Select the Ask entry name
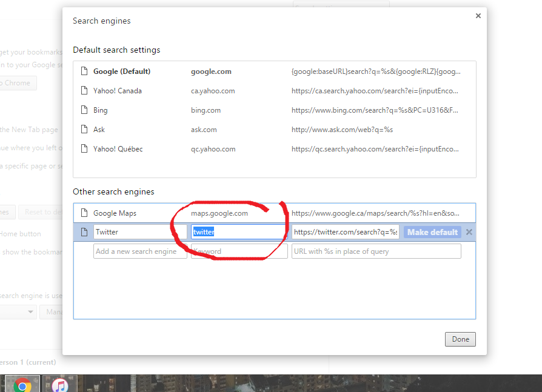 (99, 130)
